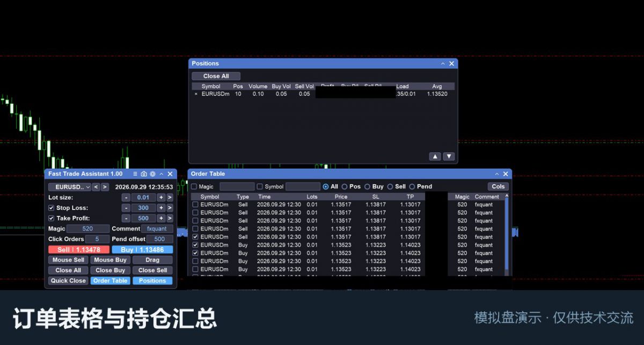
Task: Click the blue Buy 1.13486 button
Action: pos(142,249)
